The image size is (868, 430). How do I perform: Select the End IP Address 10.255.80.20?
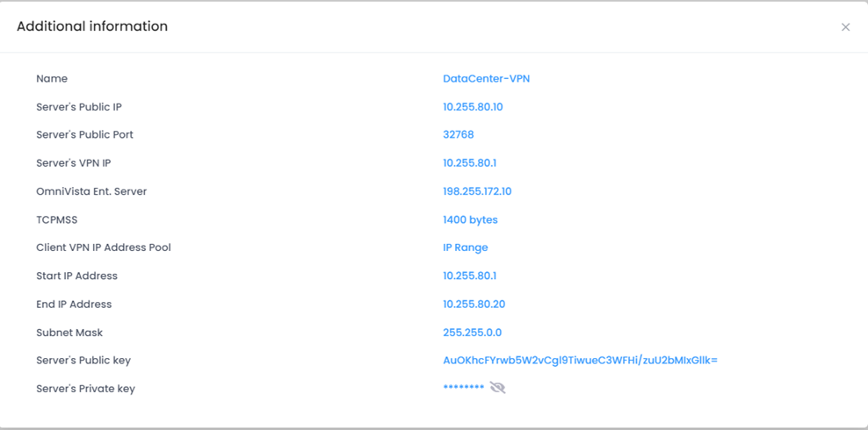474,305
